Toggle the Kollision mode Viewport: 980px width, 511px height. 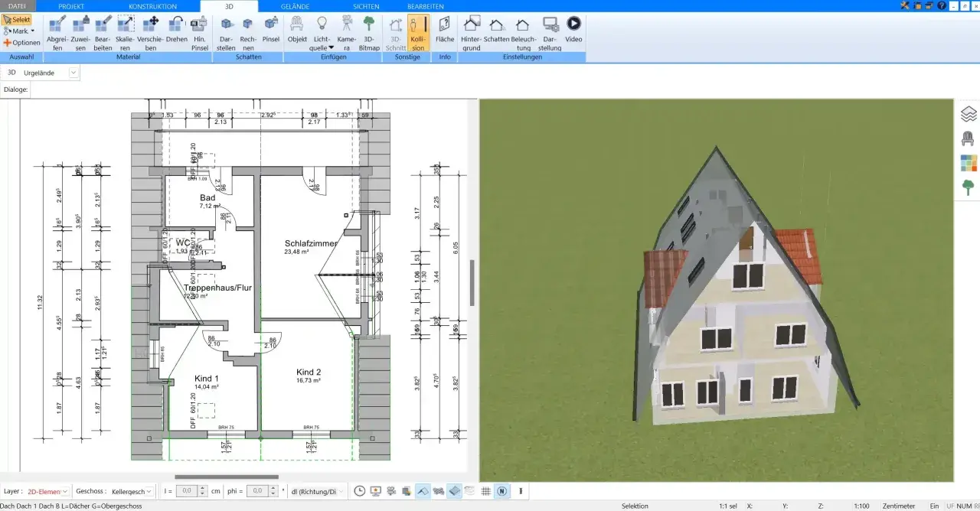pyautogui.click(x=418, y=32)
